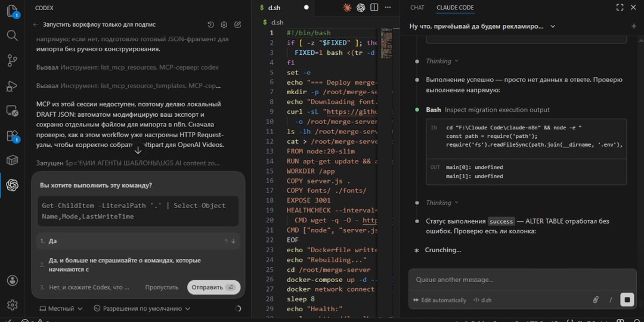This screenshot has height=322, width=644.
Task: Click the scroll-to-bottom arrow in Codex chat
Action: click(x=138, y=150)
